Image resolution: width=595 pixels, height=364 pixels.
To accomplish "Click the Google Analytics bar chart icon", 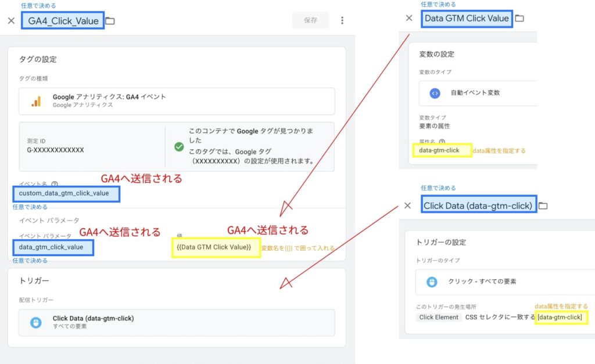I will [36, 102].
